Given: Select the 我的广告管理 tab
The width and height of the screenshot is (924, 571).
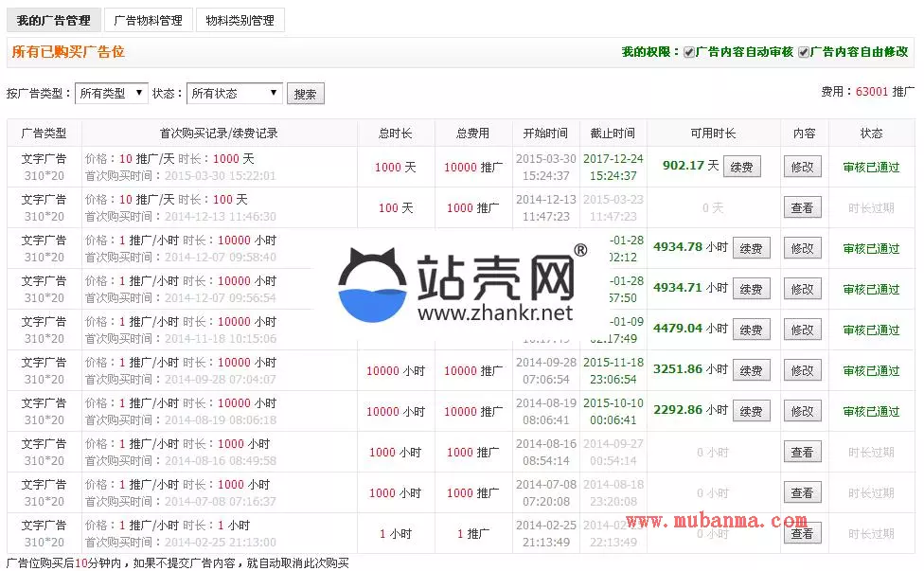Looking at the screenshot, I should pos(53,20).
